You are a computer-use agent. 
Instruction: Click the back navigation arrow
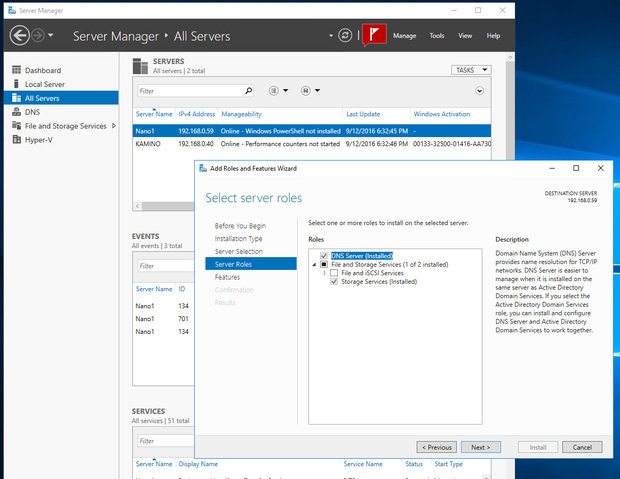coord(19,35)
